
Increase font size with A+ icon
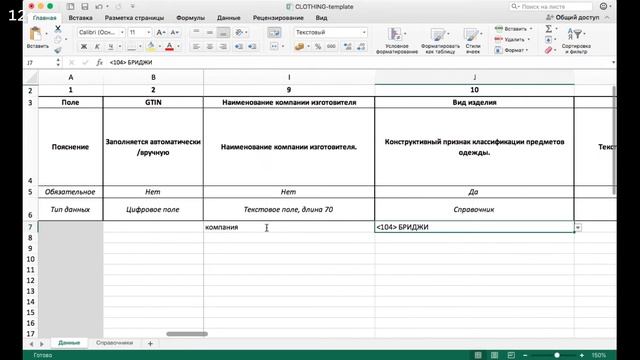(161, 32)
